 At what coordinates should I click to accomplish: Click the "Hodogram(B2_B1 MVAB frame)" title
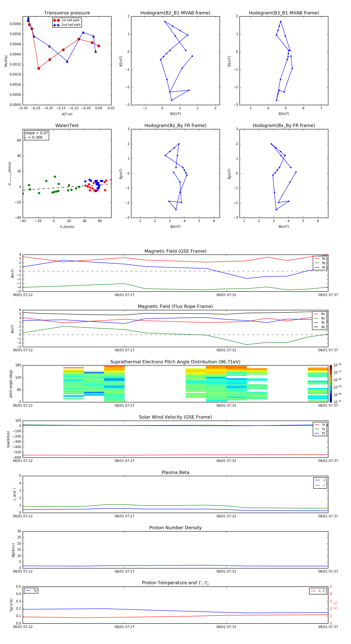(x=175, y=13)
